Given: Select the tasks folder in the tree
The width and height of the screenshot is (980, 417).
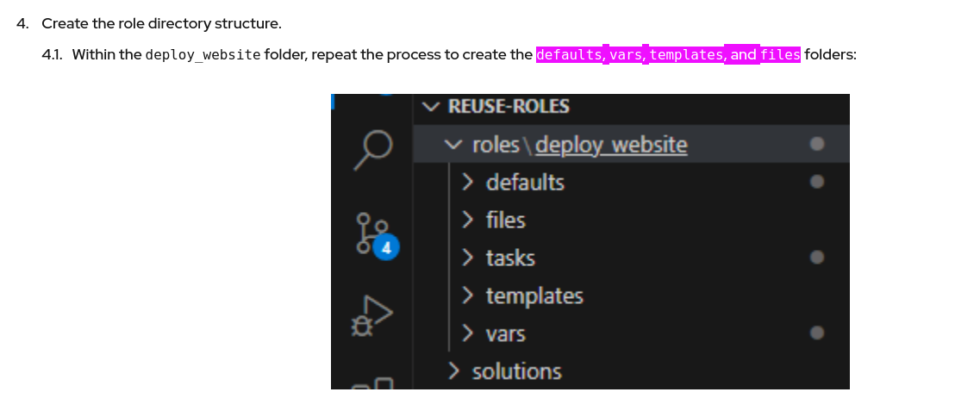Looking at the screenshot, I should click(x=510, y=258).
